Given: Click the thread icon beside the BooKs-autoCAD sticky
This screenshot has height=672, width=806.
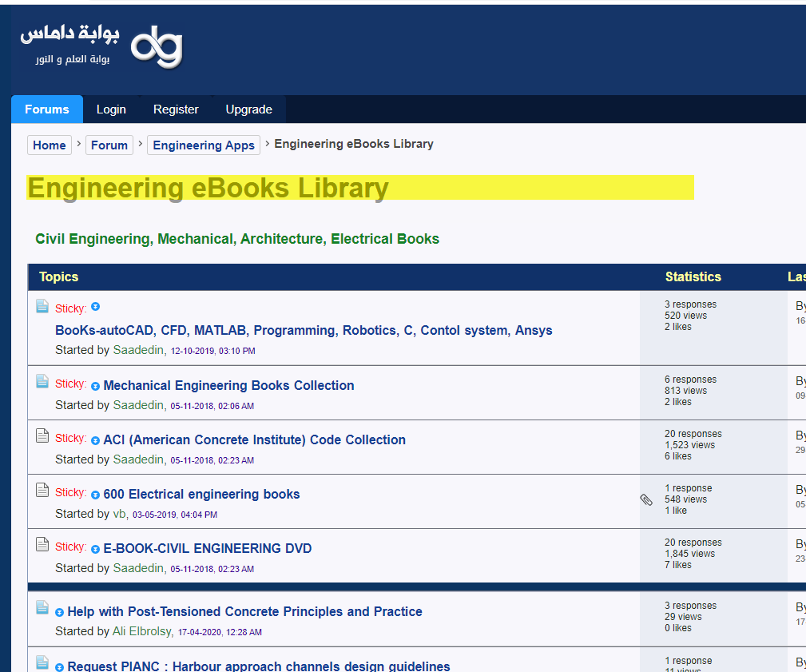Looking at the screenshot, I should [x=42, y=306].
